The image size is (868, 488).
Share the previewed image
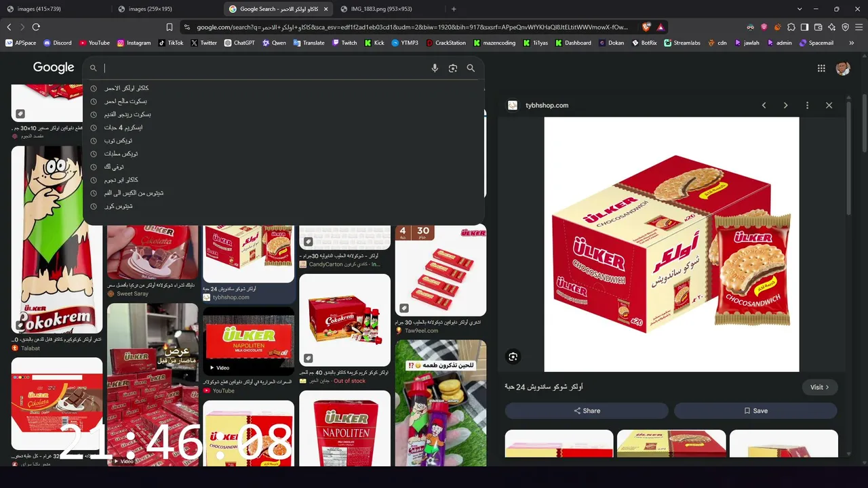click(587, 411)
